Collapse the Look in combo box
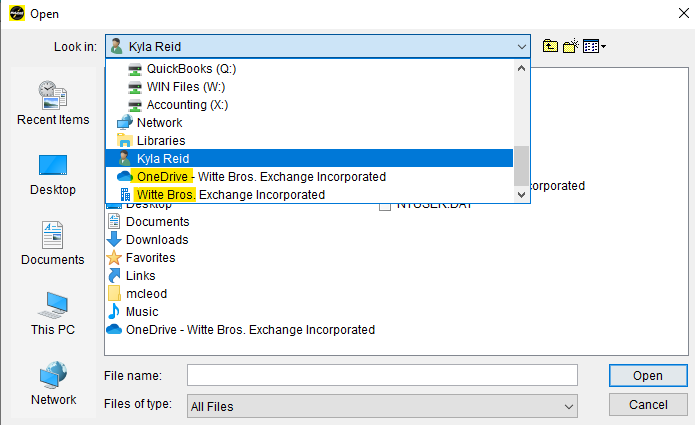The width and height of the screenshot is (695, 425). pos(521,47)
